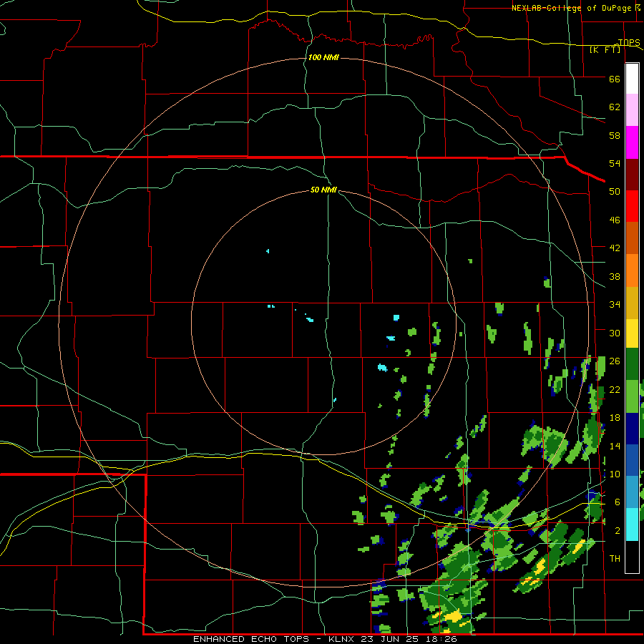Viewport: 644px width, 644px height.
Task: Select the dark orange legend swatch
Action: tap(632, 238)
